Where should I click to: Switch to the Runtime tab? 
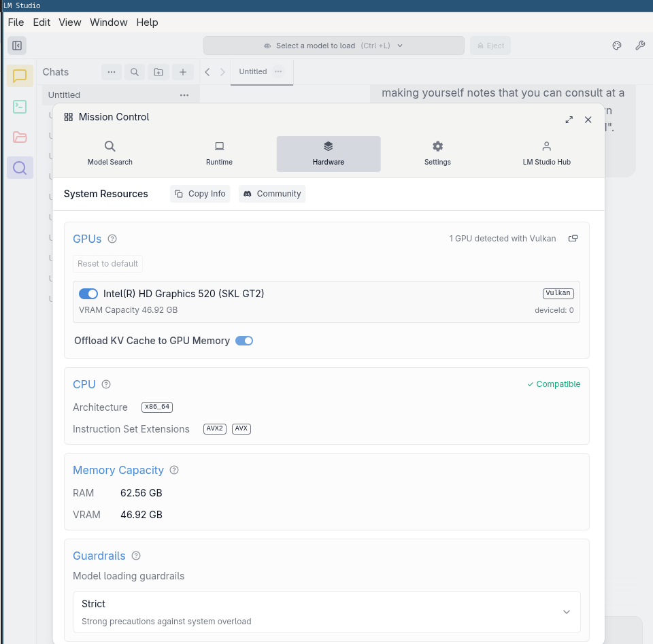click(219, 154)
